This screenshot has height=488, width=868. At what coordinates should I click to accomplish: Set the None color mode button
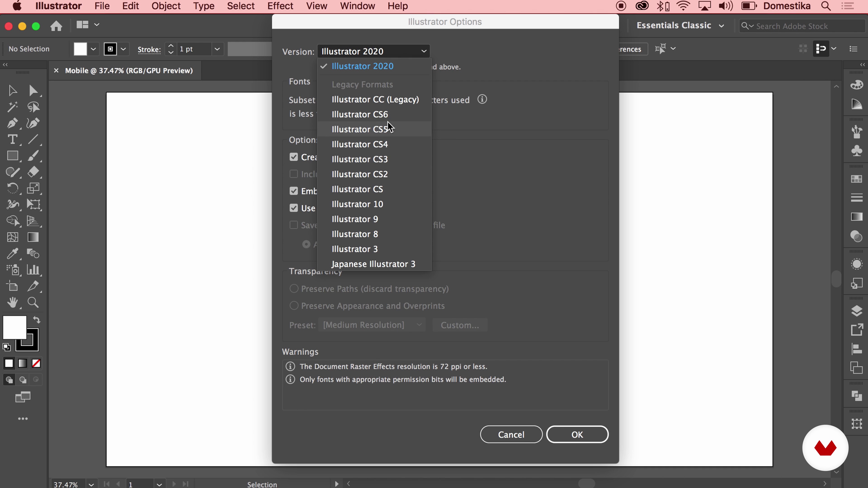36,363
